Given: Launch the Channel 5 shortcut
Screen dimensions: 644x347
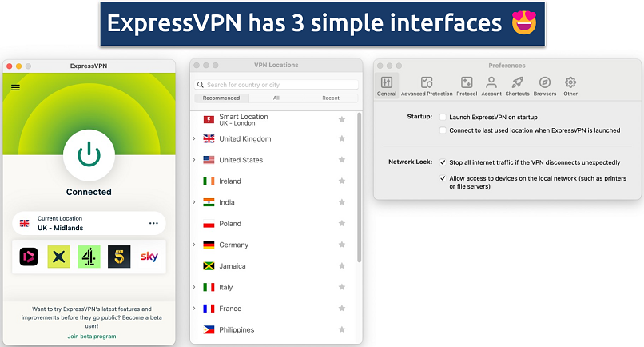Looking at the screenshot, I should pos(119,257).
